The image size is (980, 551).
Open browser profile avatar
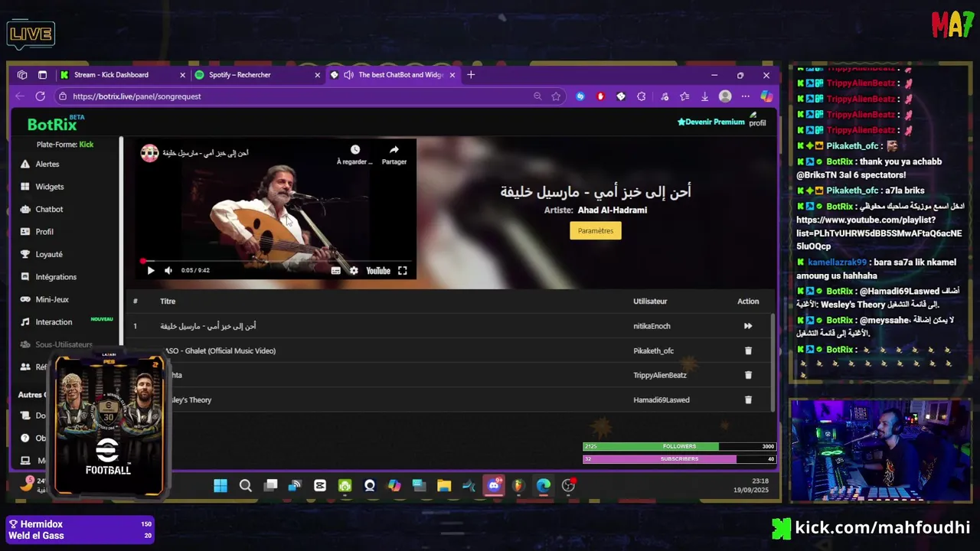point(725,96)
